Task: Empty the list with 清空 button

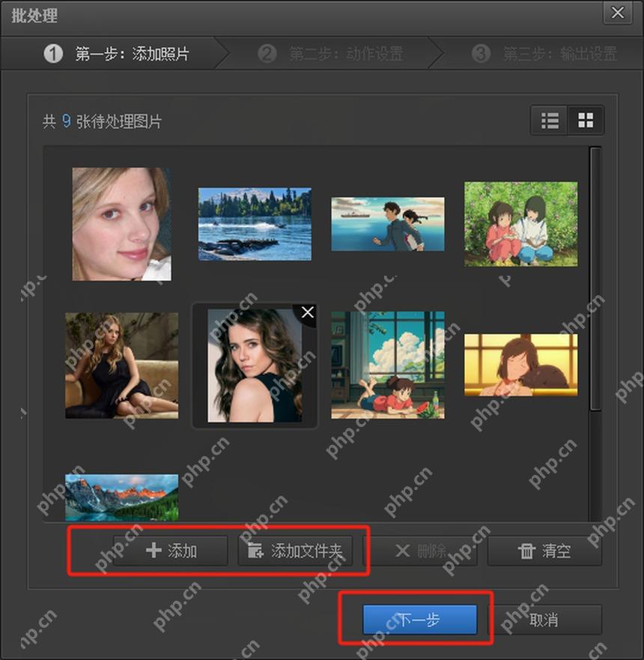Action: point(544,551)
